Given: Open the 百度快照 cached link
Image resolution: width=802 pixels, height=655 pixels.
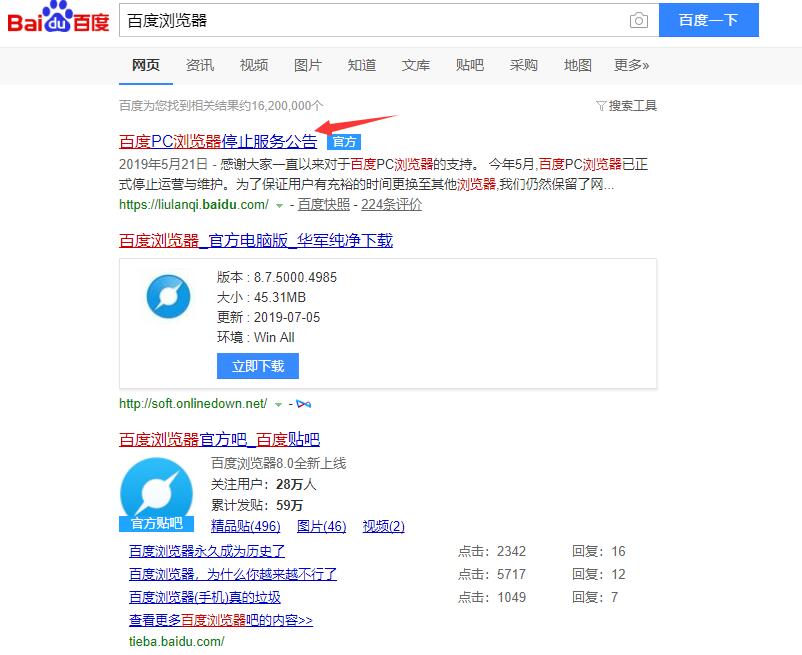Looking at the screenshot, I should coord(324,205).
